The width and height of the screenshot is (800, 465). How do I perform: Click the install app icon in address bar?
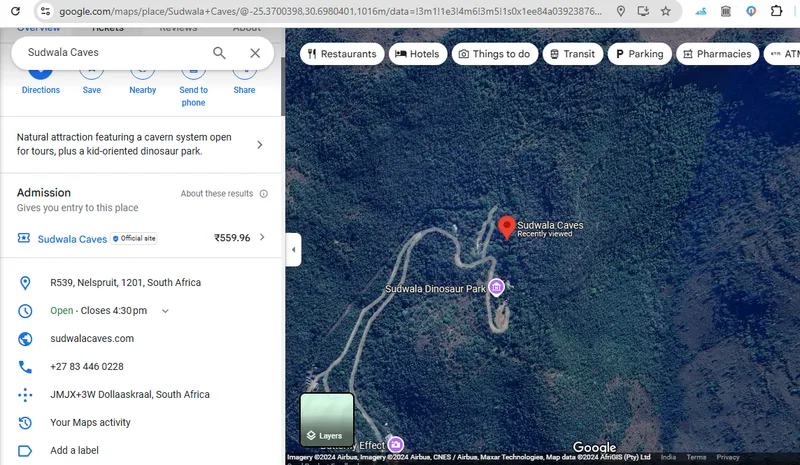(x=643, y=11)
